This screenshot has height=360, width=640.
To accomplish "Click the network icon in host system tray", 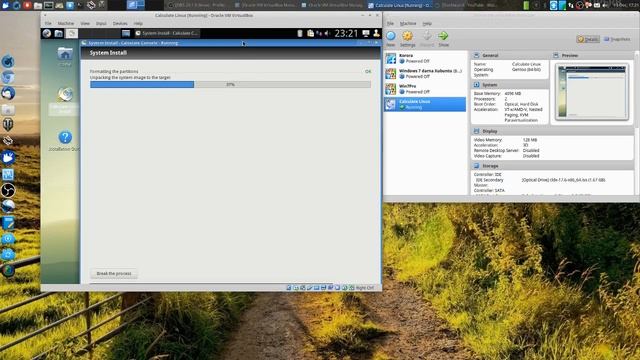I will point(571,5).
